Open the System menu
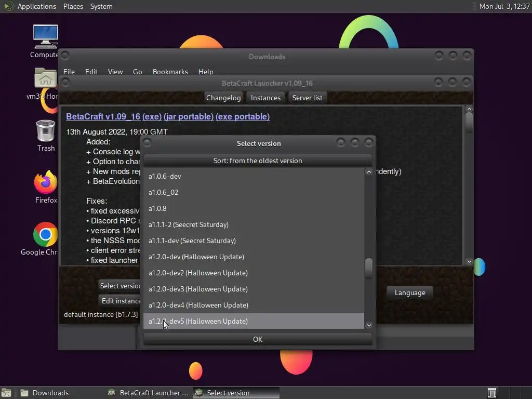This screenshot has width=532, height=399. click(101, 6)
